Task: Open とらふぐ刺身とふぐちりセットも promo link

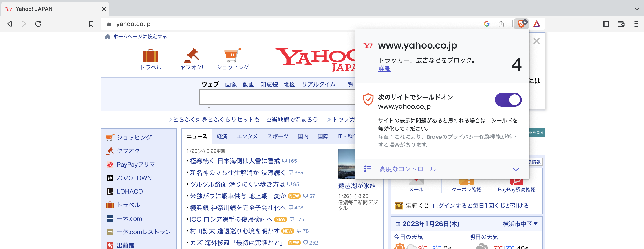Action: (216, 120)
